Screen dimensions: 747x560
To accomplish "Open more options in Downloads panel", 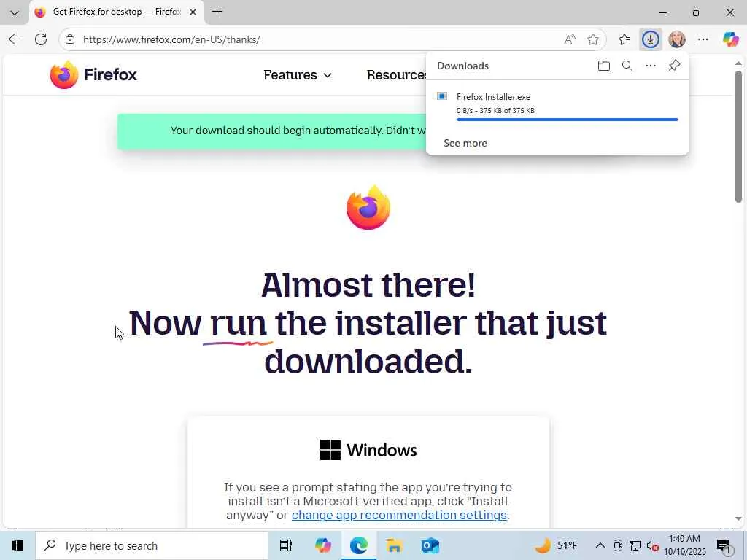I will coord(650,66).
